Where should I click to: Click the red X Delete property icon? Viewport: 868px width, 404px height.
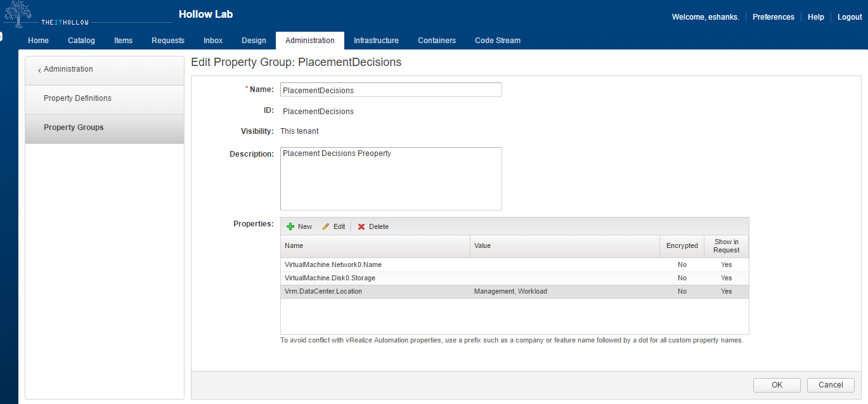(361, 226)
